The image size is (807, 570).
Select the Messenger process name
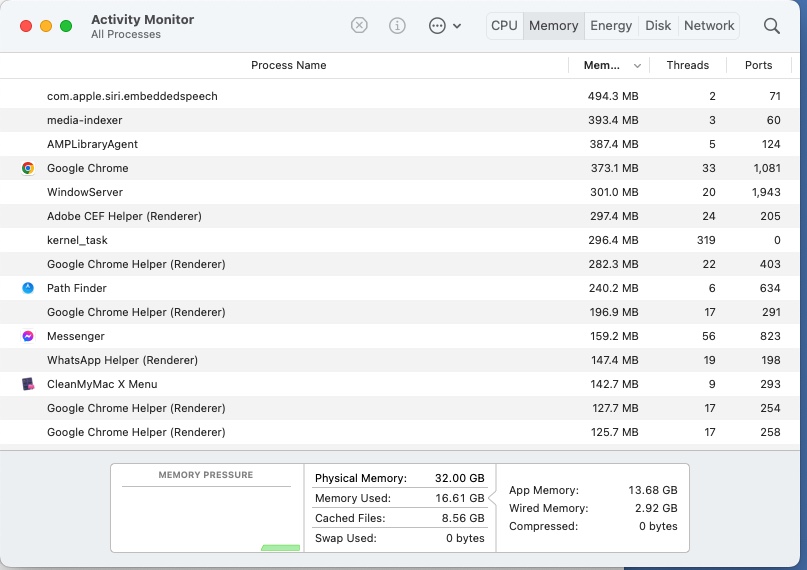[76, 336]
